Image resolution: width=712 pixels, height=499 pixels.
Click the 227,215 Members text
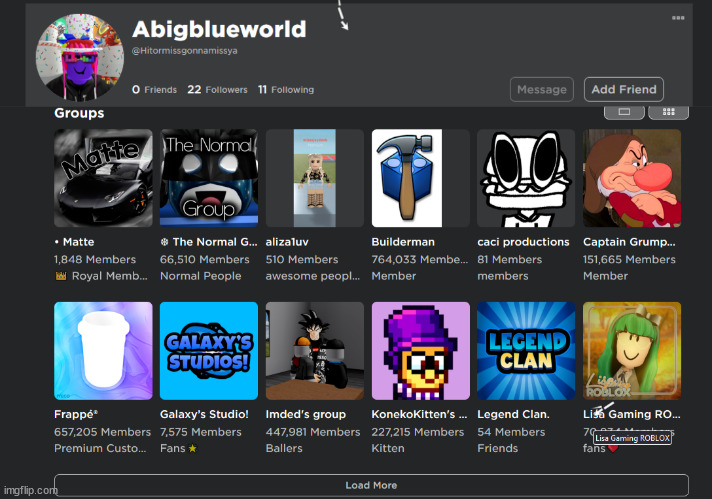(418, 432)
